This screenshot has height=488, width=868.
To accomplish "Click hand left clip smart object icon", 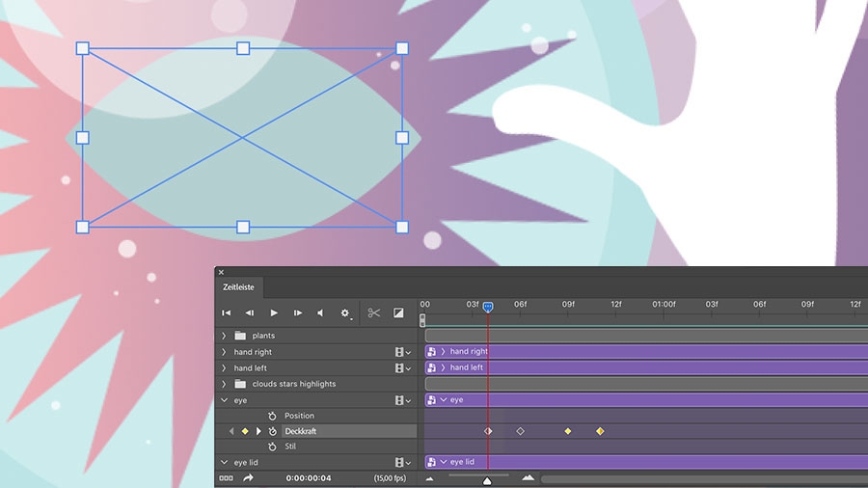I will (432, 367).
